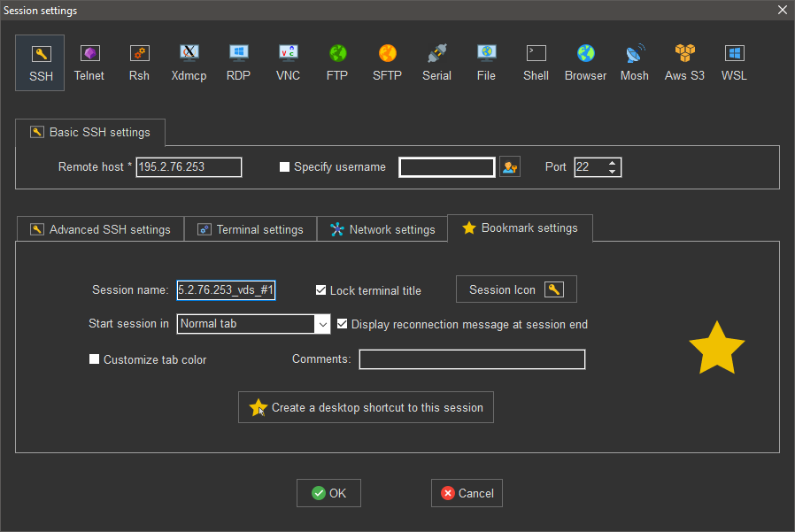Image resolution: width=795 pixels, height=532 pixels.
Task: Choose the Xdmcp session type
Action: click(x=189, y=62)
